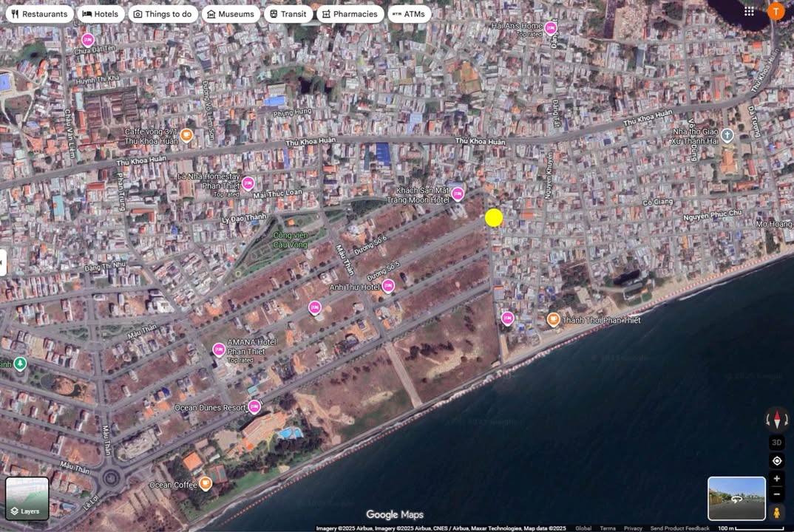
Task: Select the Museums category chip
Action: 231,13
